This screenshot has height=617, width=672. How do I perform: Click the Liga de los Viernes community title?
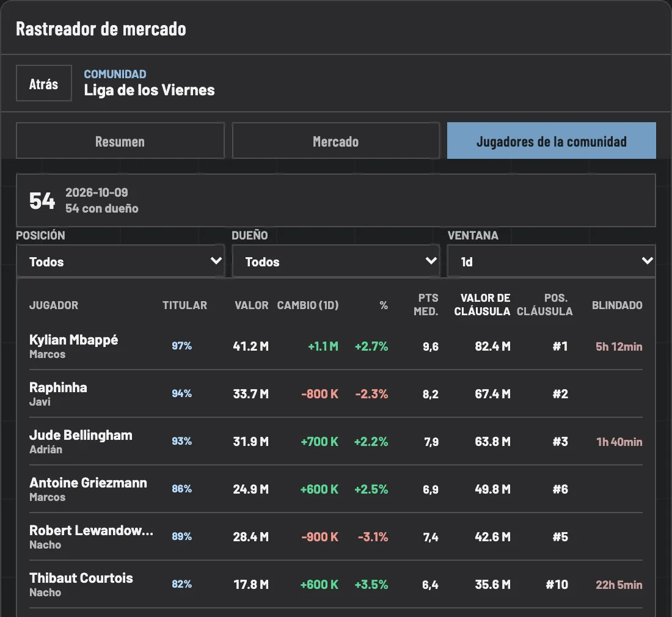(x=149, y=90)
